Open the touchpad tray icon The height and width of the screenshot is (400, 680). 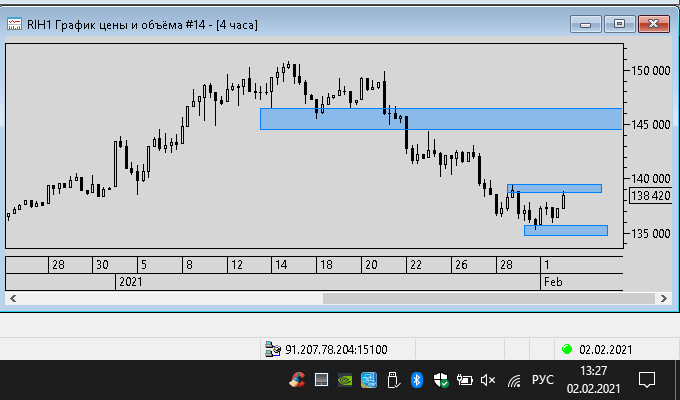pyautogui.click(x=321, y=380)
